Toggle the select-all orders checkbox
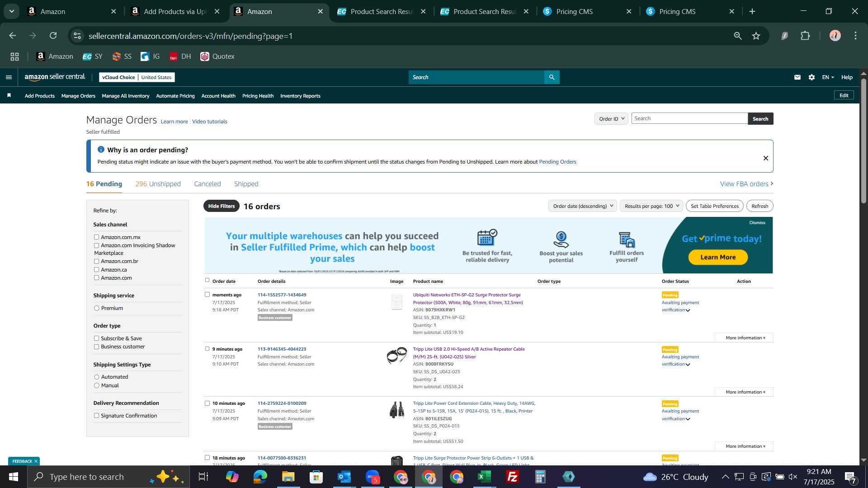 207,280
